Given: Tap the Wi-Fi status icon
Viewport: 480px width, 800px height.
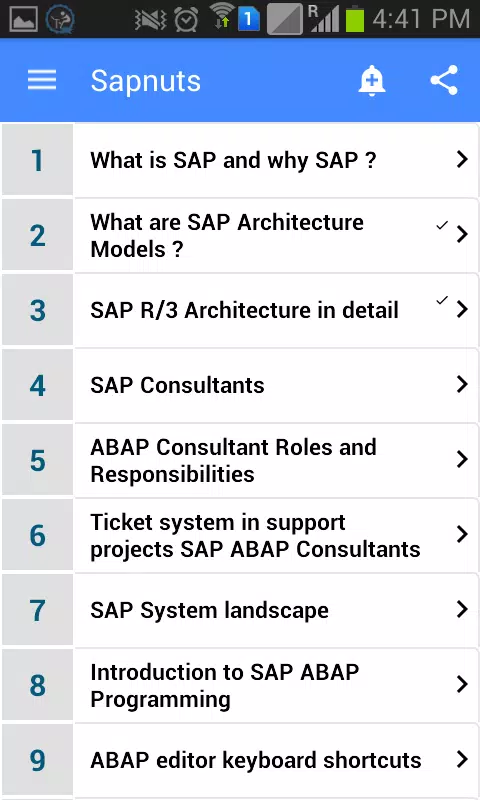Looking at the screenshot, I should point(221,18).
